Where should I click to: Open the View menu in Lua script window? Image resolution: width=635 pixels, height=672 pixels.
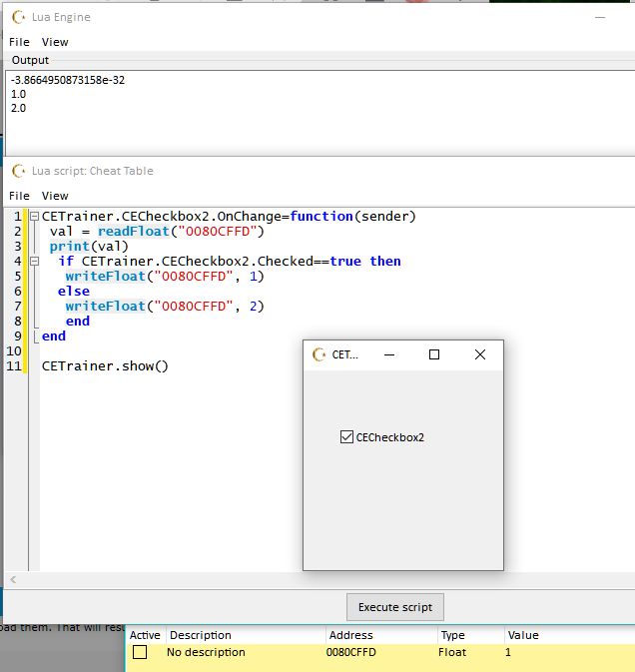pyautogui.click(x=55, y=196)
